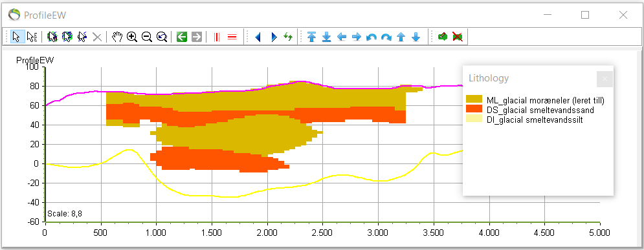Click the DS_glacial smeltevandssand label
644x250 pixels.
click(540, 110)
